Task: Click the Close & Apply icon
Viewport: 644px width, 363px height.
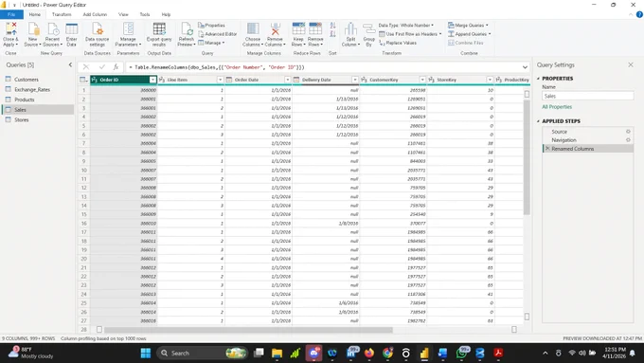Action: click(x=10, y=29)
